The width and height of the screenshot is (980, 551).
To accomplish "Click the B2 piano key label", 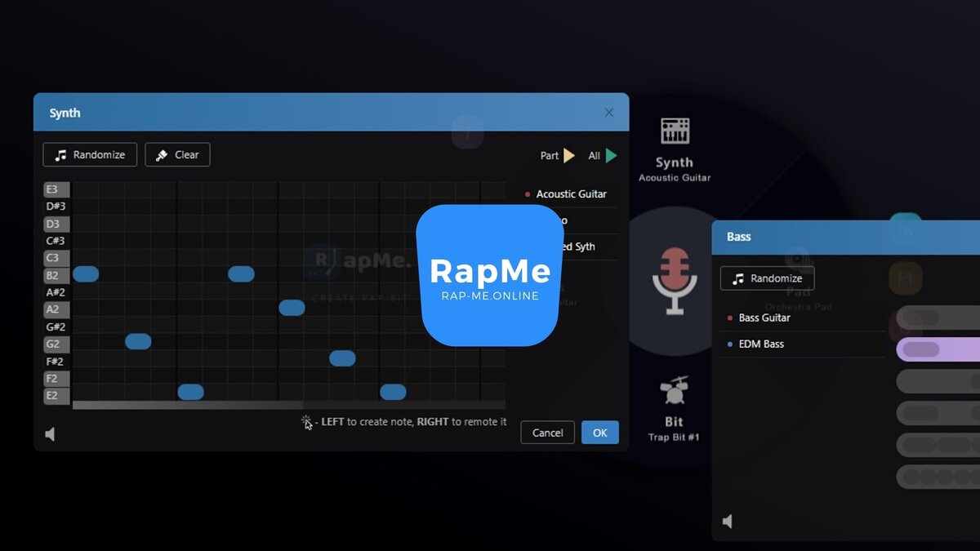I will 56,275.
